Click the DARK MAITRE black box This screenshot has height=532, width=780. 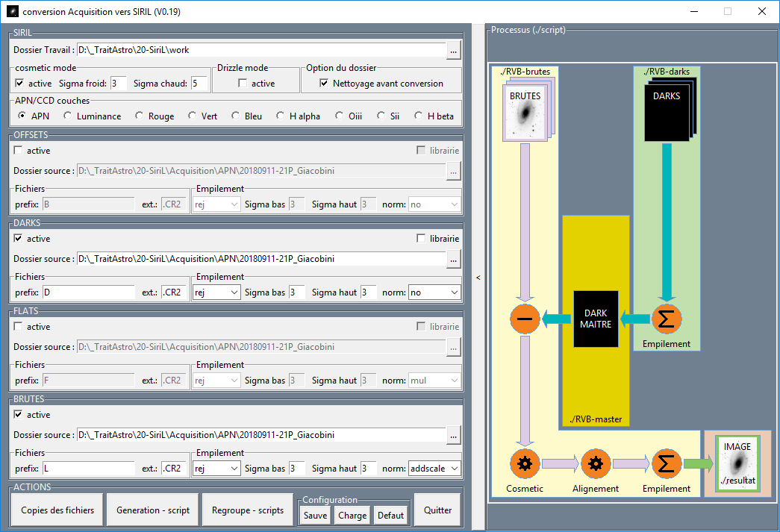point(596,319)
